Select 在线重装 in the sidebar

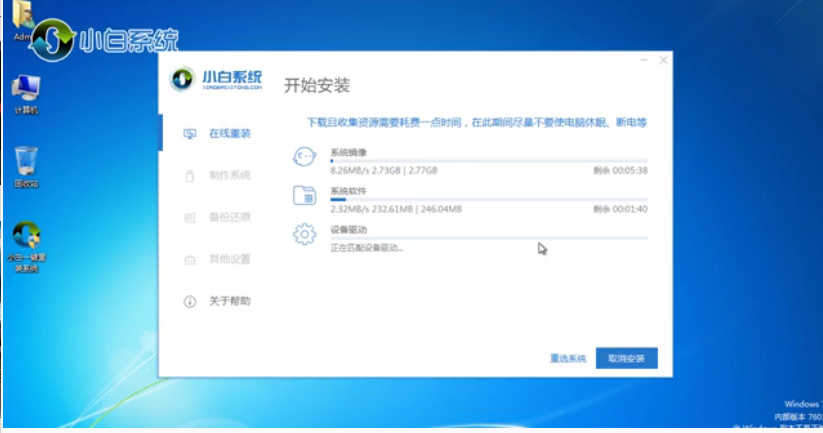click(x=229, y=134)
